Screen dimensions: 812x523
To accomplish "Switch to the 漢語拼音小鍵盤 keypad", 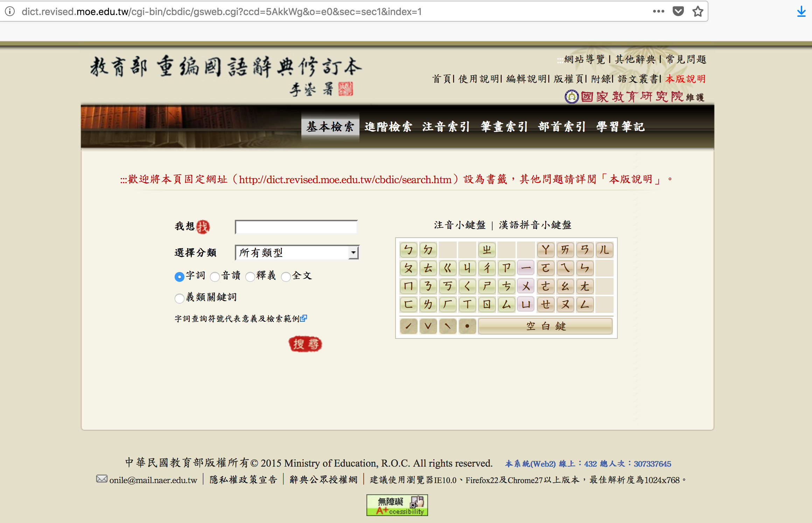I will tap(535, 225).
